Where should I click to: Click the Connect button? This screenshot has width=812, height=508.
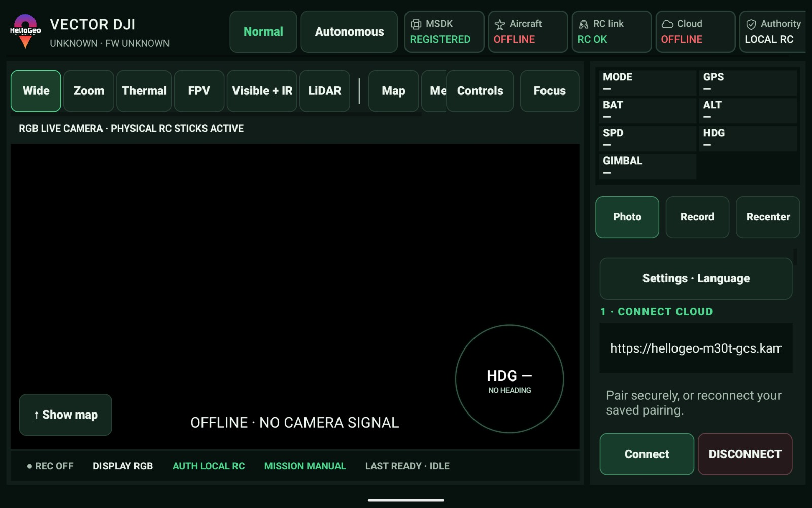647,454
